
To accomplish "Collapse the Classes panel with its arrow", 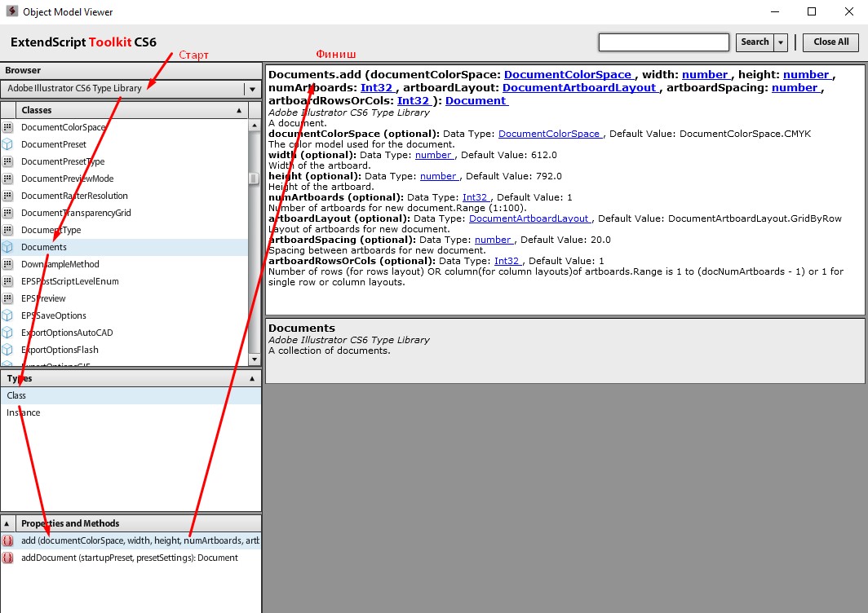I will point(239,111).
